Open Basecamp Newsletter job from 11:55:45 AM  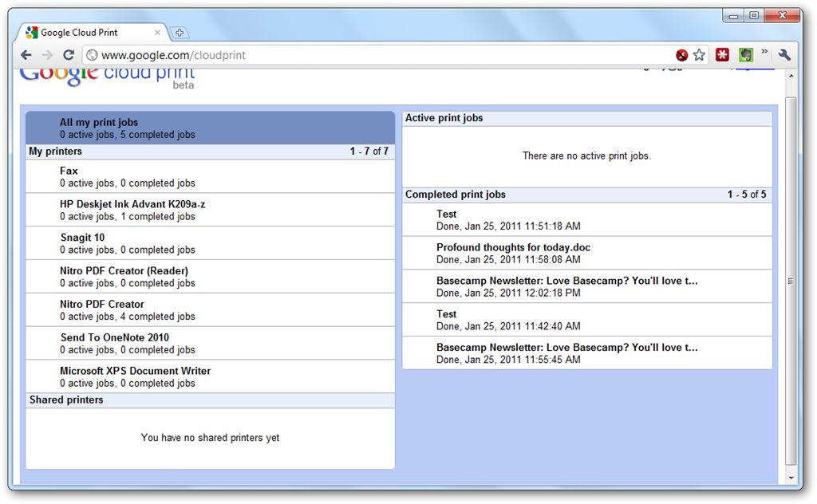point(587,353)
